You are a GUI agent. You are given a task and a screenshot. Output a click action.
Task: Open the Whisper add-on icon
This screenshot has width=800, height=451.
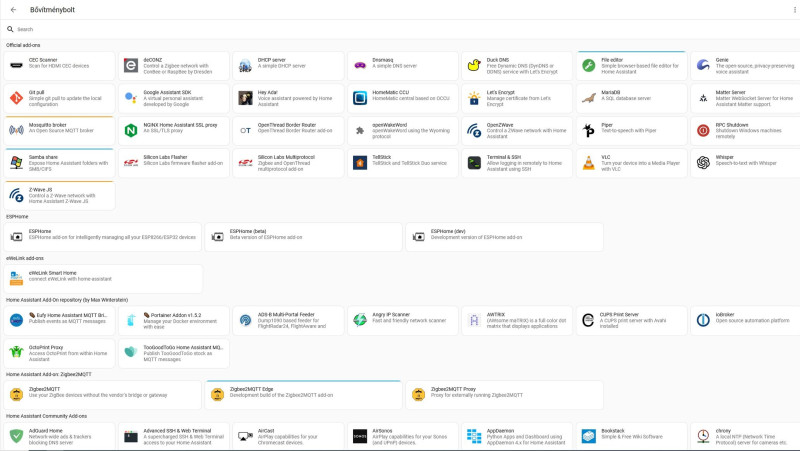click(x=703, y=163)
